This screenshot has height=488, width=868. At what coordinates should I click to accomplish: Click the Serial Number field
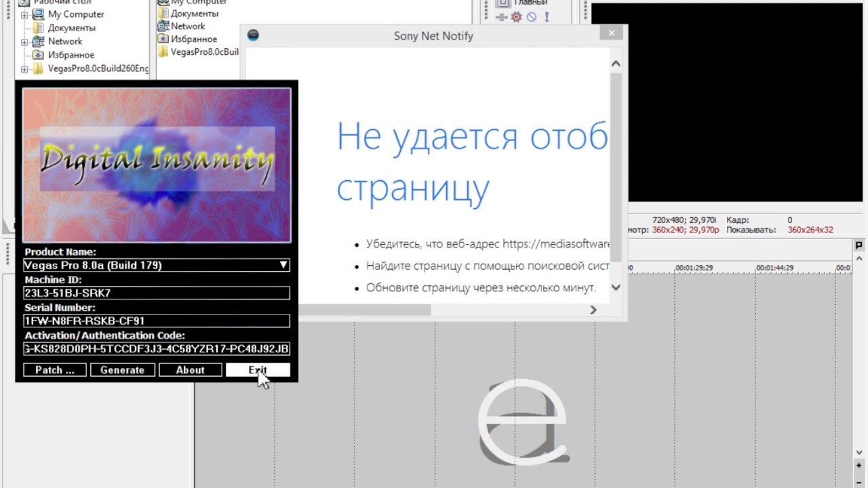coord(157,321)
